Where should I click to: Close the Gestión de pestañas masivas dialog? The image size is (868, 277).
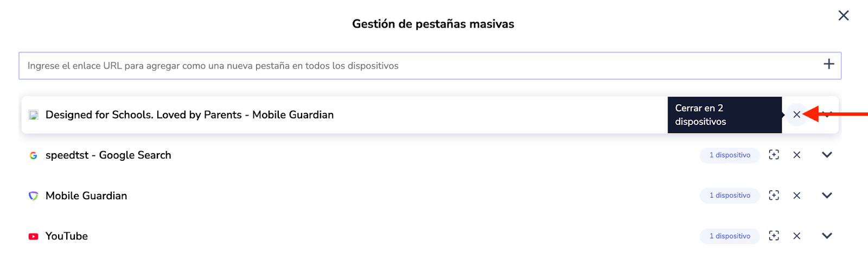click(x=843, y=15)
